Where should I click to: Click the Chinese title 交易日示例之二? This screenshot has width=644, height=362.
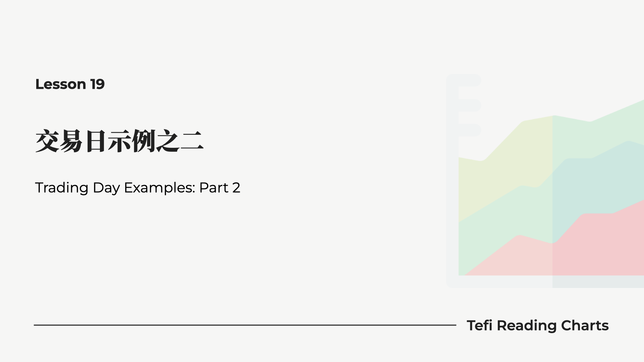coord(119,141)
